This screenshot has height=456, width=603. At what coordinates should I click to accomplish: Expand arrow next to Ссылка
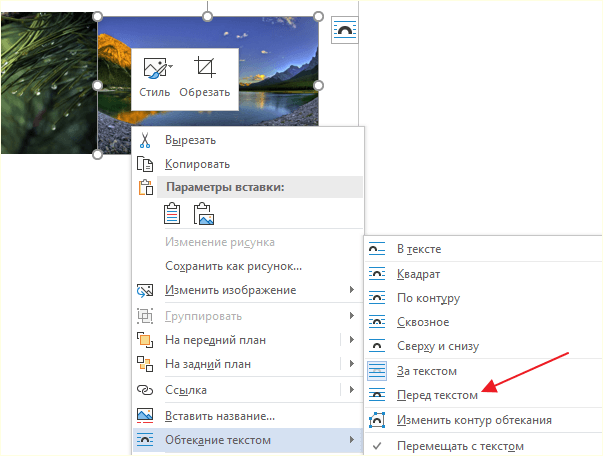(x=351, y=389)
